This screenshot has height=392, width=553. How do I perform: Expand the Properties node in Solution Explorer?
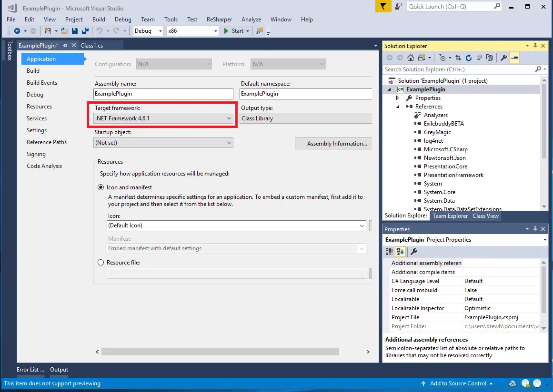point(397,98)
